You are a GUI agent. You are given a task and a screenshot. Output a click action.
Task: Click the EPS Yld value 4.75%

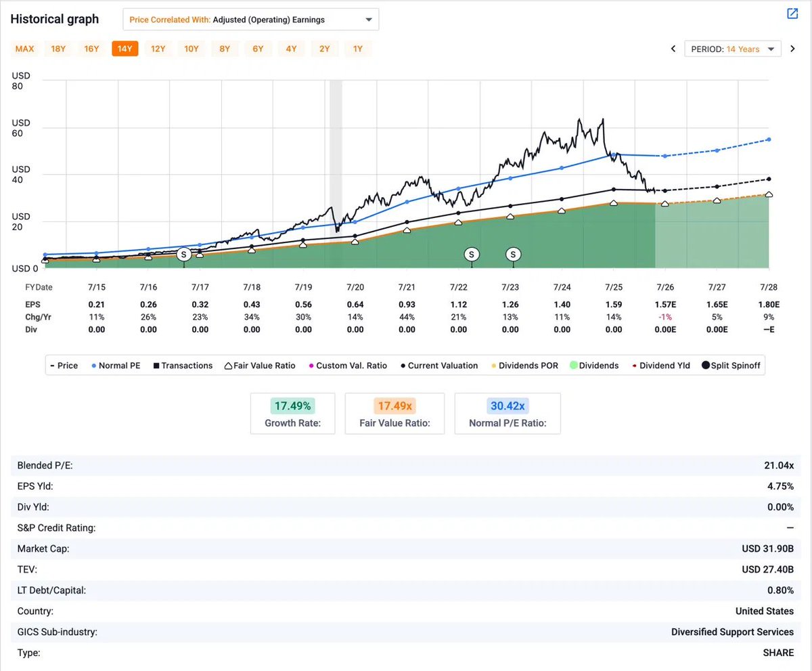[x=781, y=485]
